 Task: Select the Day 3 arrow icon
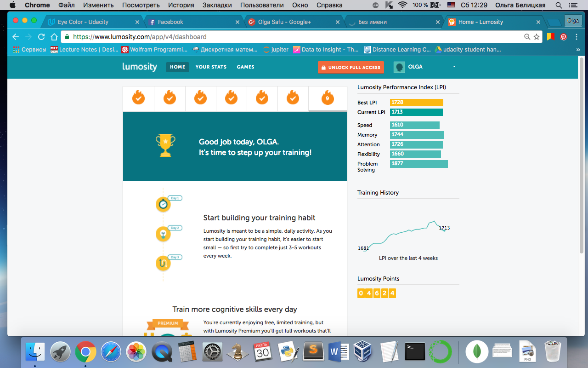click(x=163, y=263)
